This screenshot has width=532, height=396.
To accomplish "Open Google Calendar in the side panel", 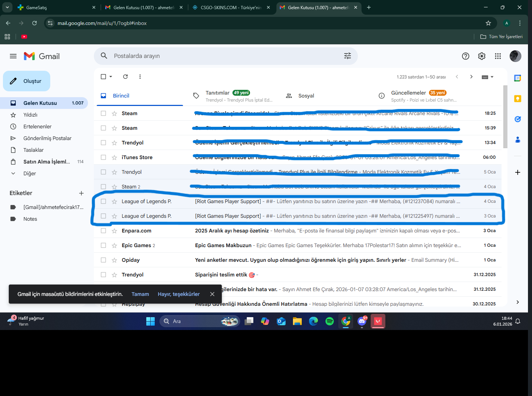I will (x=518, y=78).
